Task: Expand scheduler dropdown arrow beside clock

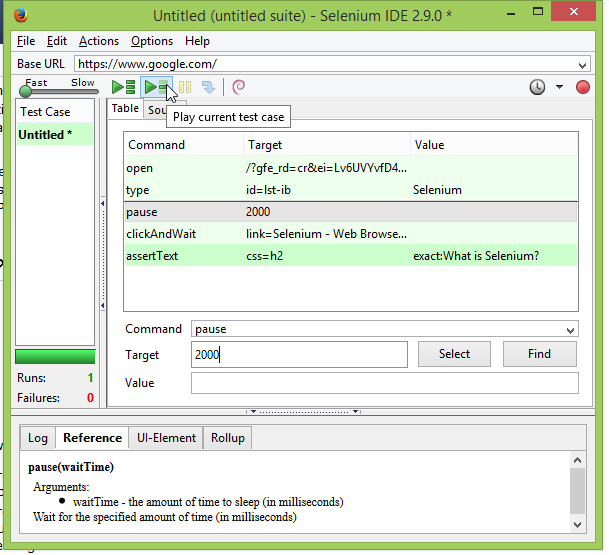Action: pos(559,87)
